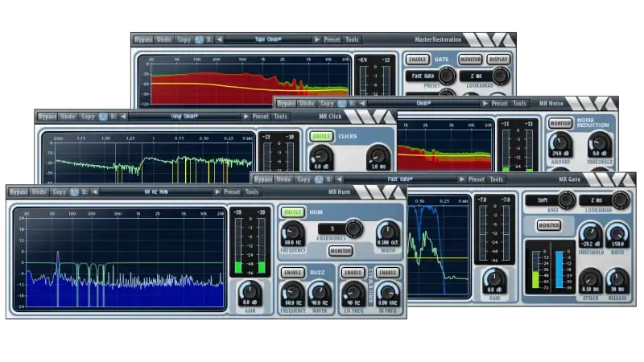644x362 pixels.
Task: Click Undo in MR Hum
Action: click(39, 192)
